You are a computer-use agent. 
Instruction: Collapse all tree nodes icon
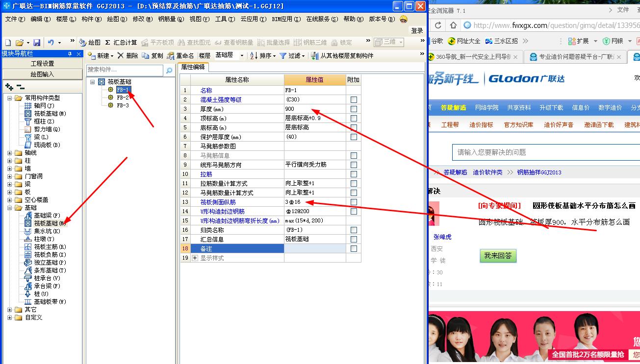[20, 87]
